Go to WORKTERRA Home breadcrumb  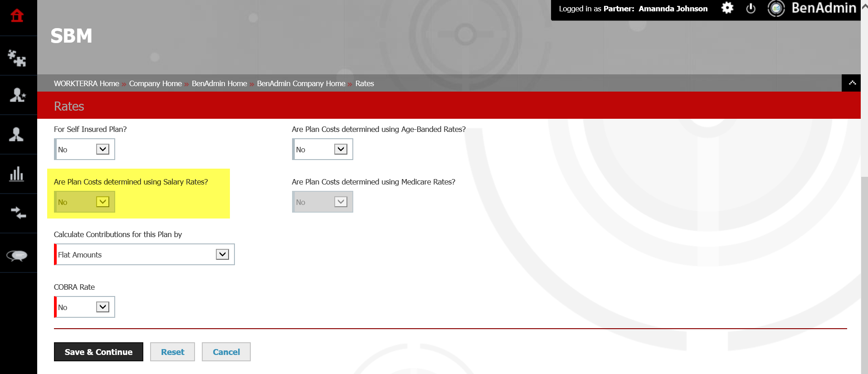86,83
